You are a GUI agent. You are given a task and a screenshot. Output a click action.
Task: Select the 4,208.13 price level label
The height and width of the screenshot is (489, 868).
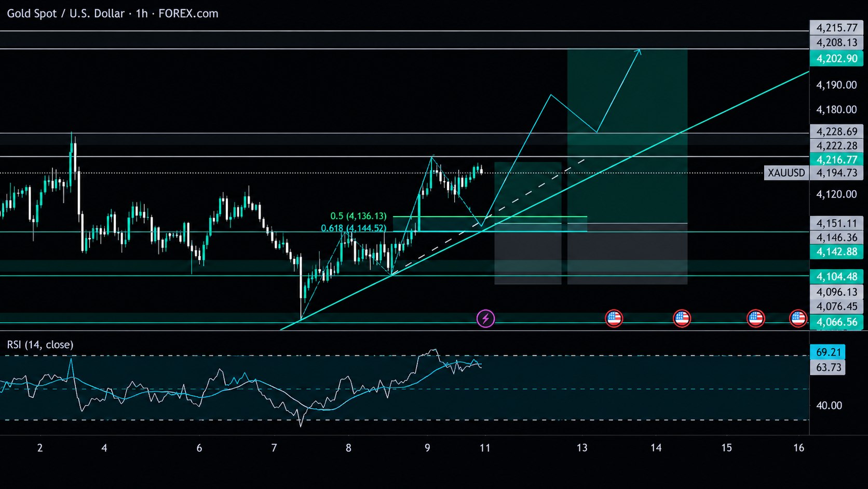pos(837,43)
